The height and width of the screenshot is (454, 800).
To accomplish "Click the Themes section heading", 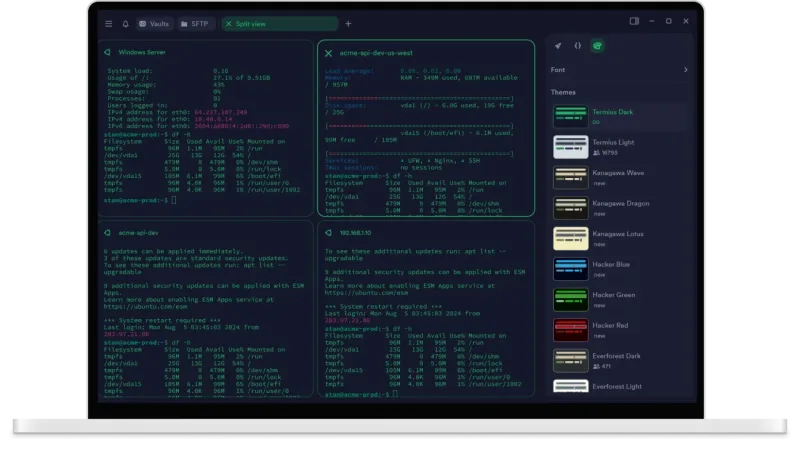I will (563, 92).
